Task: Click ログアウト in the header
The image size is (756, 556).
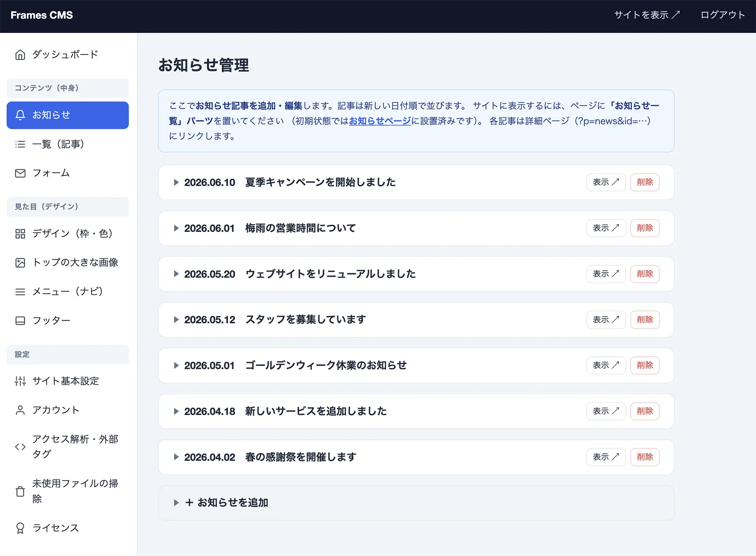Action: pos(723,15)
